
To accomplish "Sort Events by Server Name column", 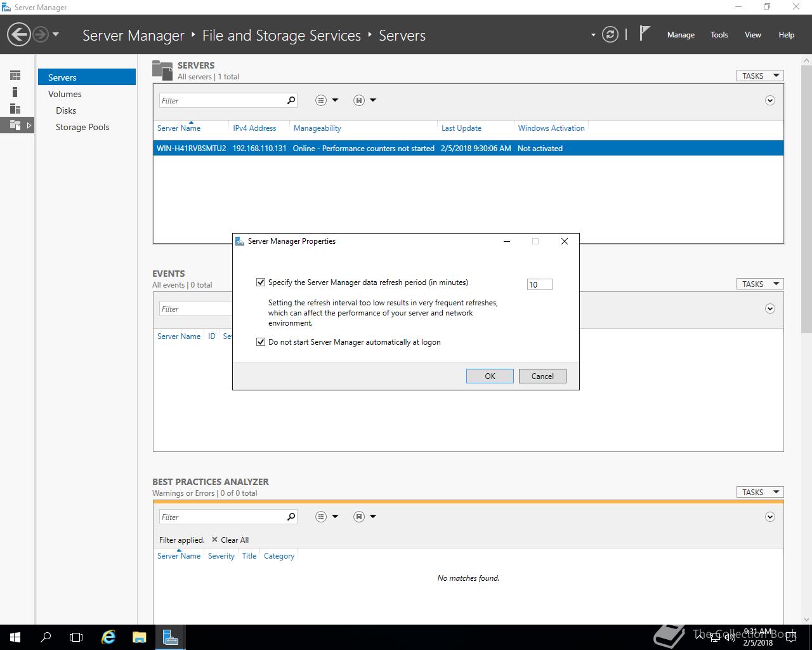I will pos(179,336).
